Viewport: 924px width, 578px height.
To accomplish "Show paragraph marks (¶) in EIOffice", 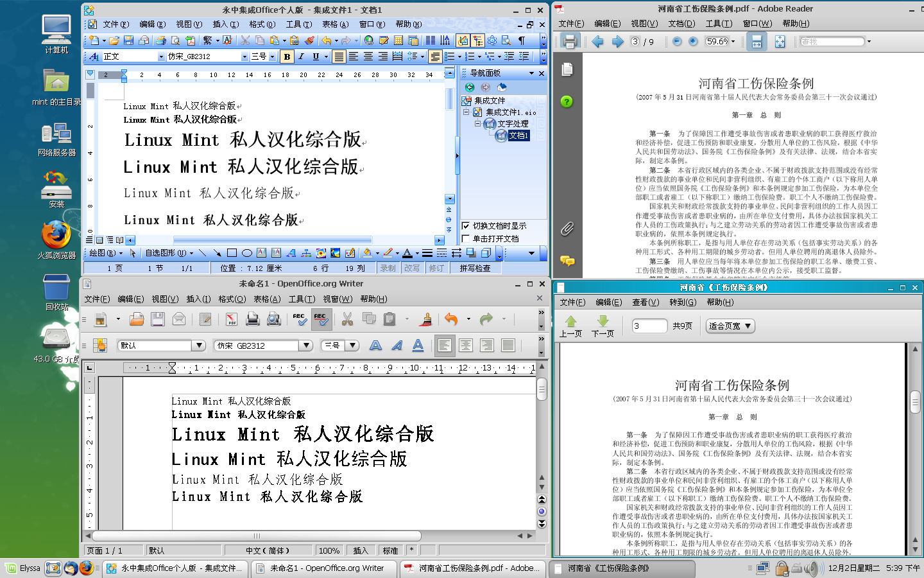I will pos(522,40).
